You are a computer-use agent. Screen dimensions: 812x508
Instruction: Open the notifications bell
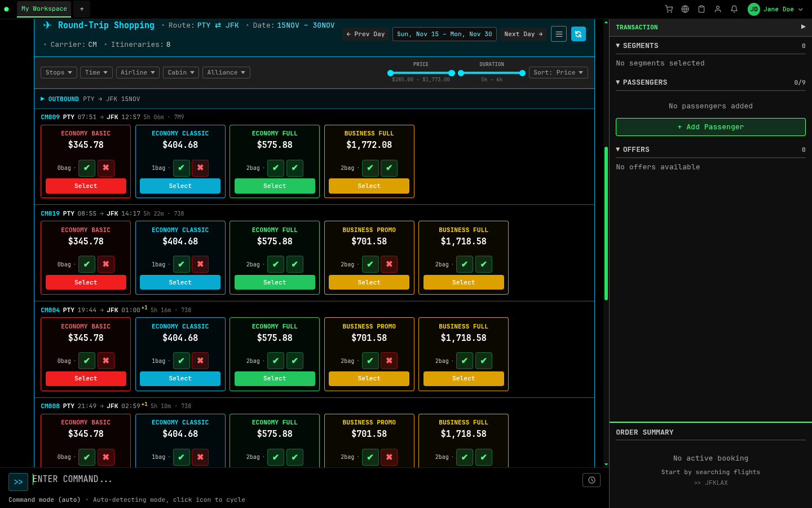(x=734, y=9)
